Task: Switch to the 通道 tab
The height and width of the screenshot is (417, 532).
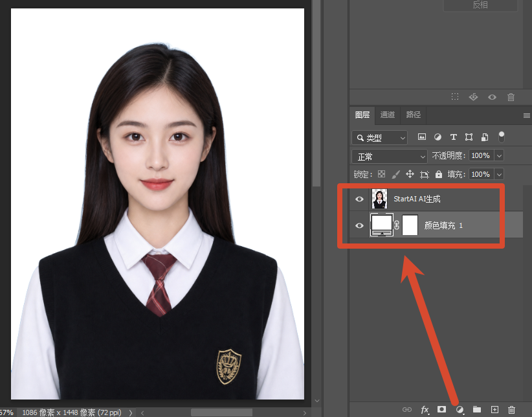Action: pos(388,115)
